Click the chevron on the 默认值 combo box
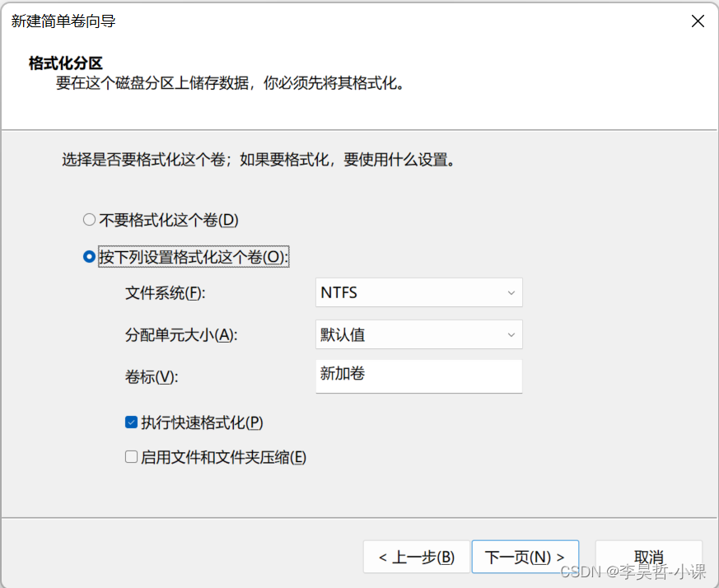The width and height of the screenshot is (719, 588). click(x=511, y=334)
